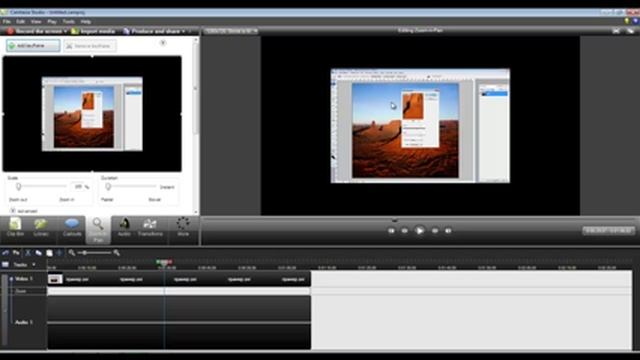Open the File menu
Screen dimensions: 640x360
pyautogui.click(x=7, y=22)
